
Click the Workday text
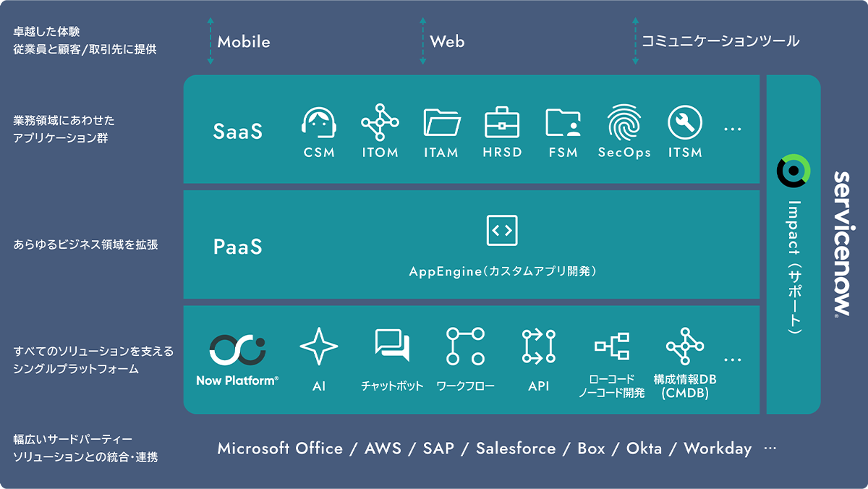[x=718, y=448]
